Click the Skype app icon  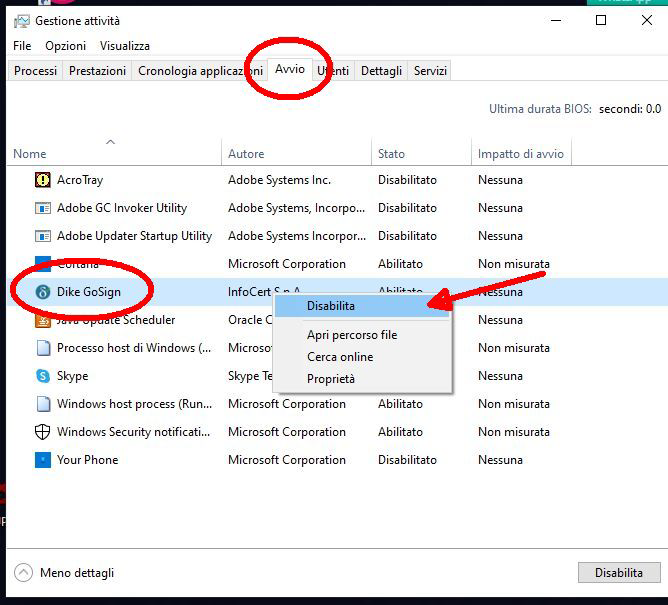click(43, 376)
